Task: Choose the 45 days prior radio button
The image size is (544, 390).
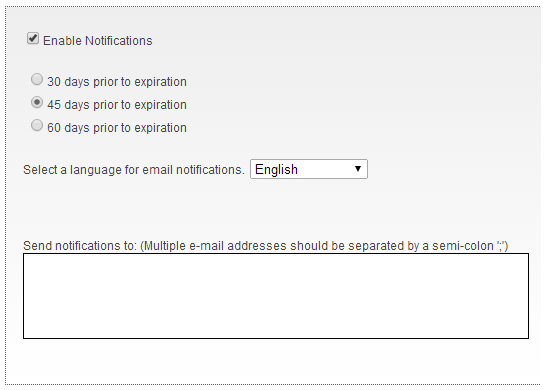Action: pyautogui.click(x=37, y=102)
